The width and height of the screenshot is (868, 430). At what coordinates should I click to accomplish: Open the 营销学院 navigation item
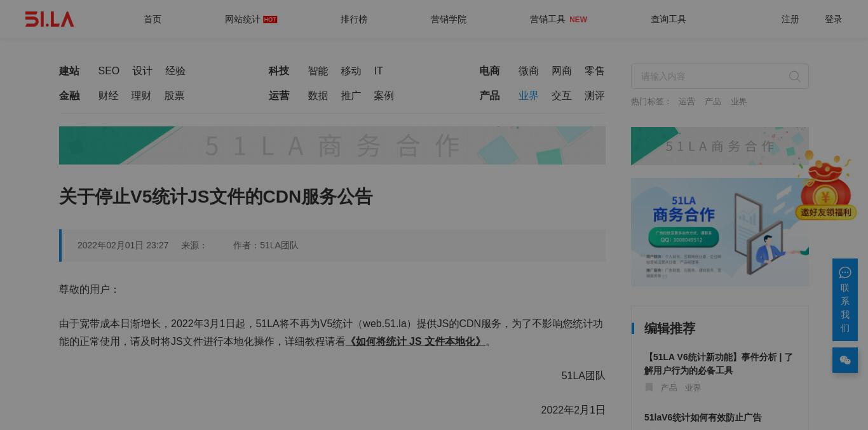click(449, 19)
